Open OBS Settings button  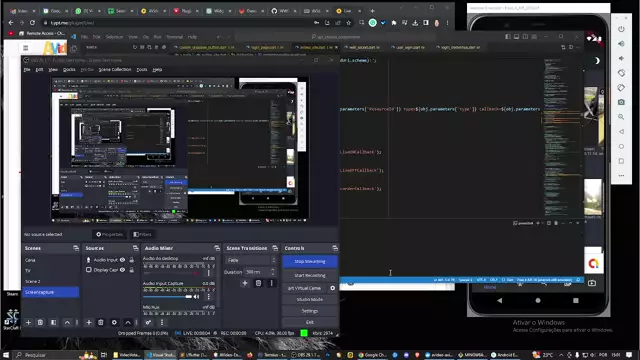(310, 311)
